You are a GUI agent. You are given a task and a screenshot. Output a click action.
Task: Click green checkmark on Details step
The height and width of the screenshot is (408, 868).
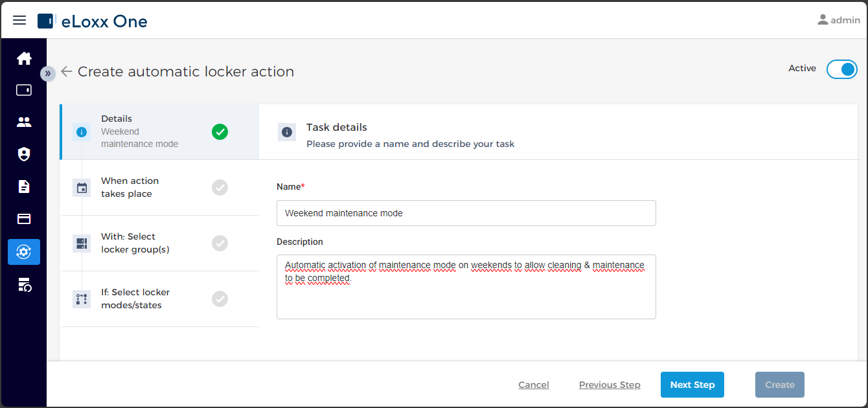point(220,132)
